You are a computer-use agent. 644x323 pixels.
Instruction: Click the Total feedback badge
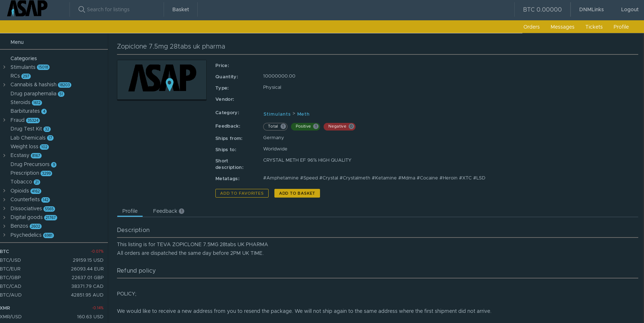(x=275, y=127)
